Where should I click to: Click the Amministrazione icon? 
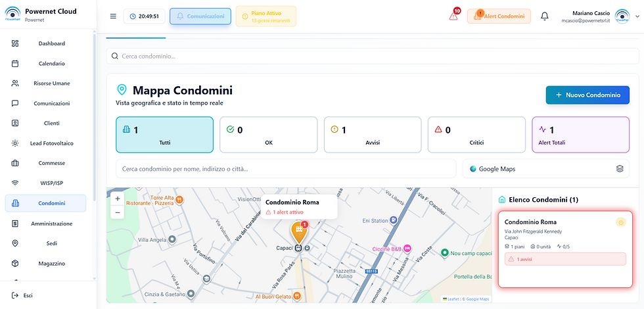15,224
